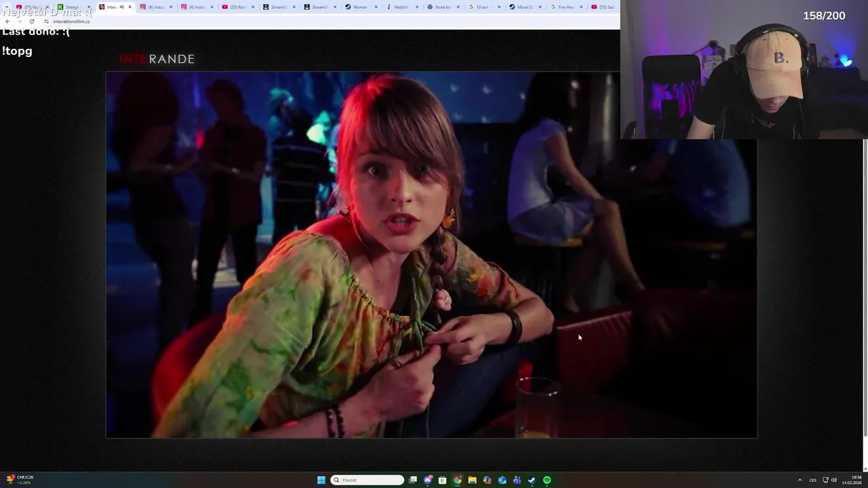Open Steam from the taskbar
The width and height of the screenshot is (868, 488).
[x=532, y=480]
